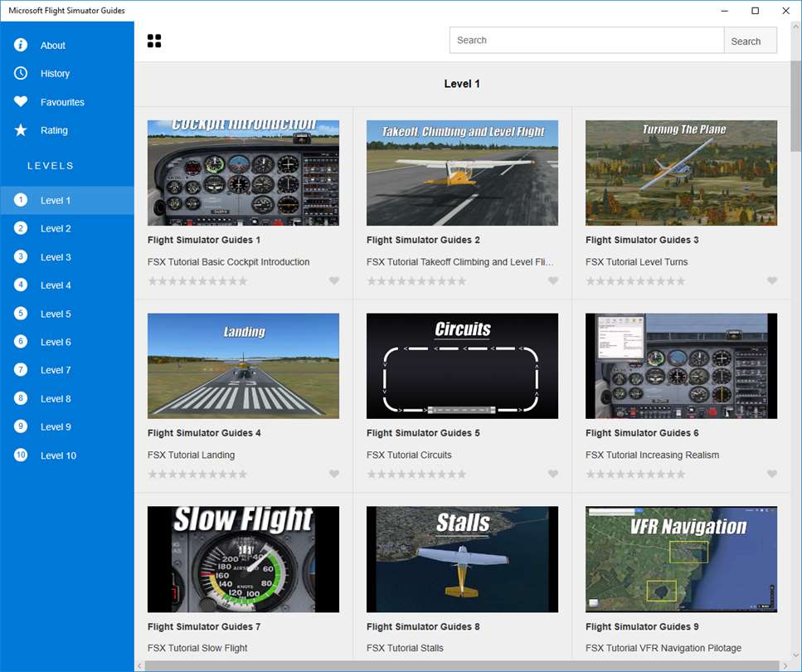Select the Level 1 number badge
Image resolution: width=802 pixels, height=672 pixels.
(21, 200)
